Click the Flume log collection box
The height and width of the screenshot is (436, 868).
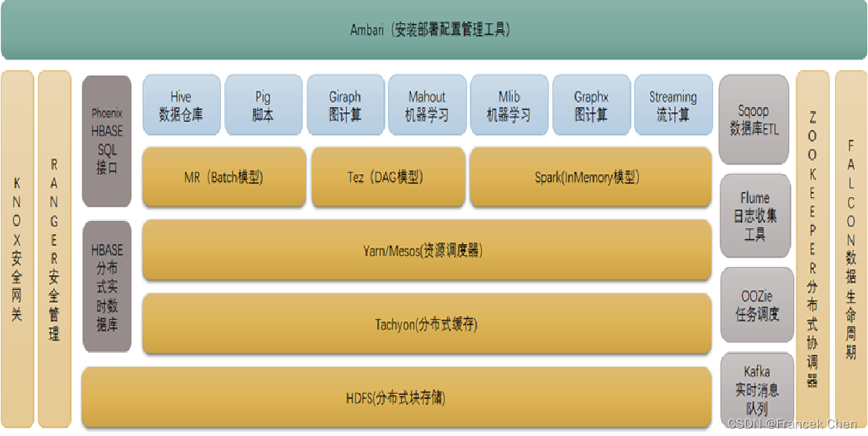[x=753, y=217]
